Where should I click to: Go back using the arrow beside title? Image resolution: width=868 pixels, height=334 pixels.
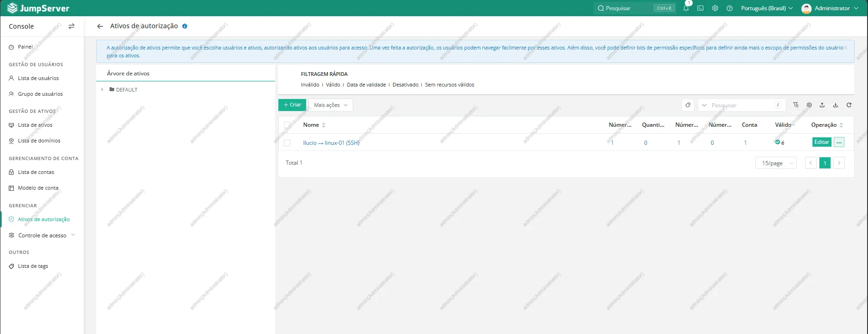100,26
